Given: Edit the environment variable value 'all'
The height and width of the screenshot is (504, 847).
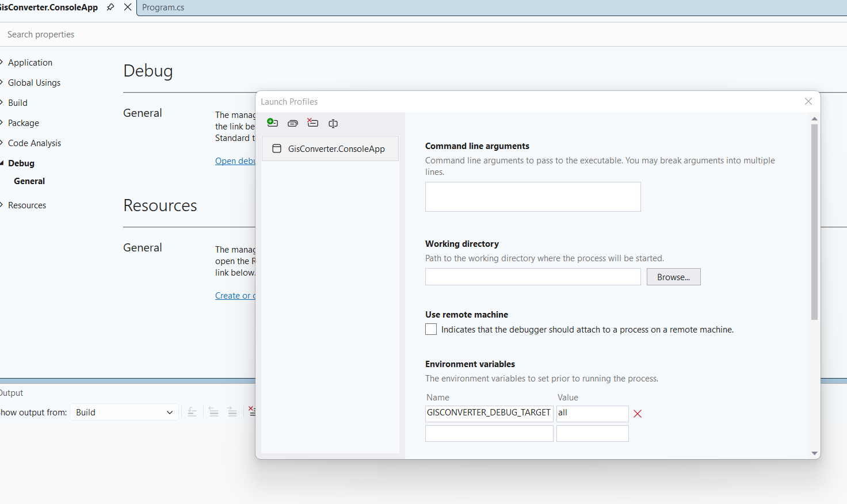Looking at the screenshot, I should 593,414.
